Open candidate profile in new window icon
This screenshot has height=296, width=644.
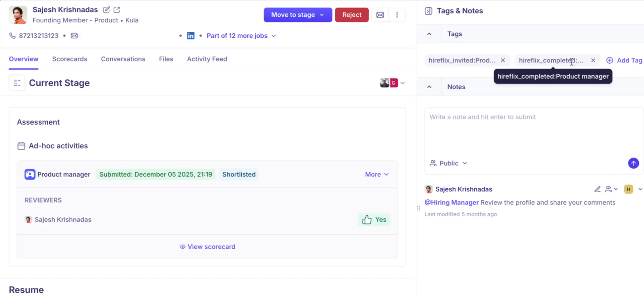117,10
